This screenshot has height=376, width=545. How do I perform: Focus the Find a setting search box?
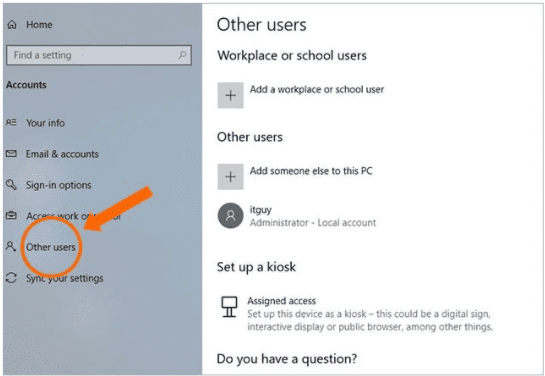coord(99,55)
